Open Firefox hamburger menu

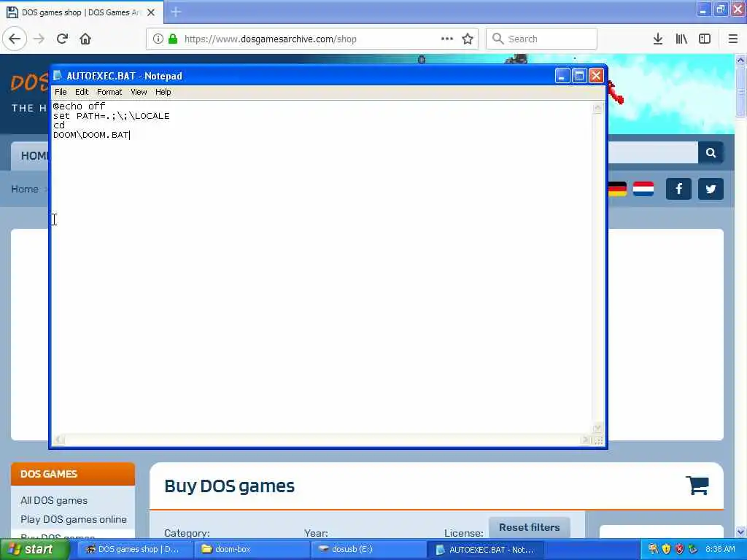coord(733,39)
